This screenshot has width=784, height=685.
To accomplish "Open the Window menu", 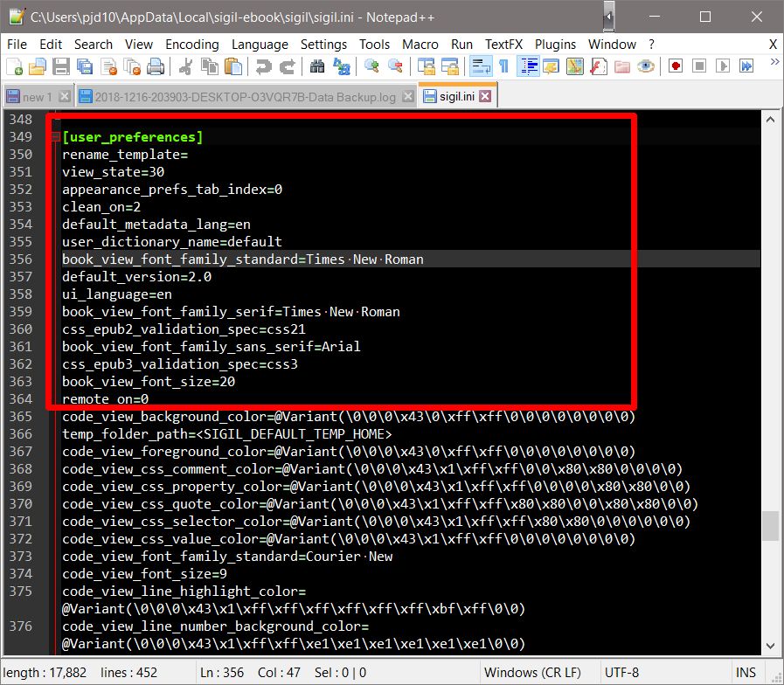I will [612, 45].
